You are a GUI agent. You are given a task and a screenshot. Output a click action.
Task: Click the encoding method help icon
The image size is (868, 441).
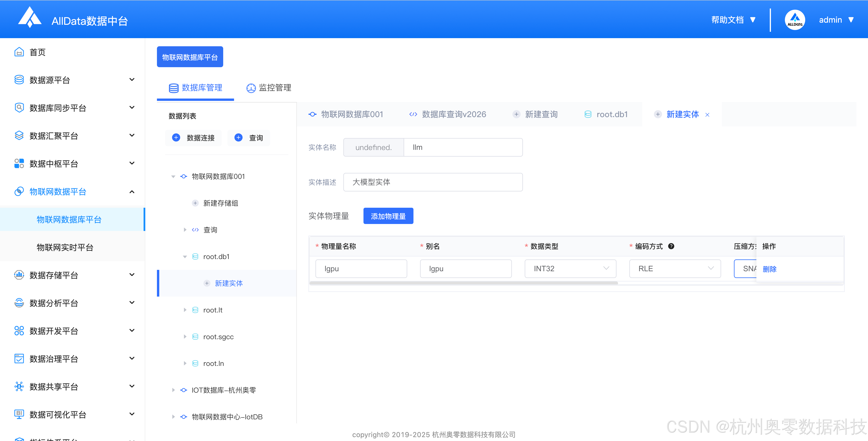tap(671, 246)
